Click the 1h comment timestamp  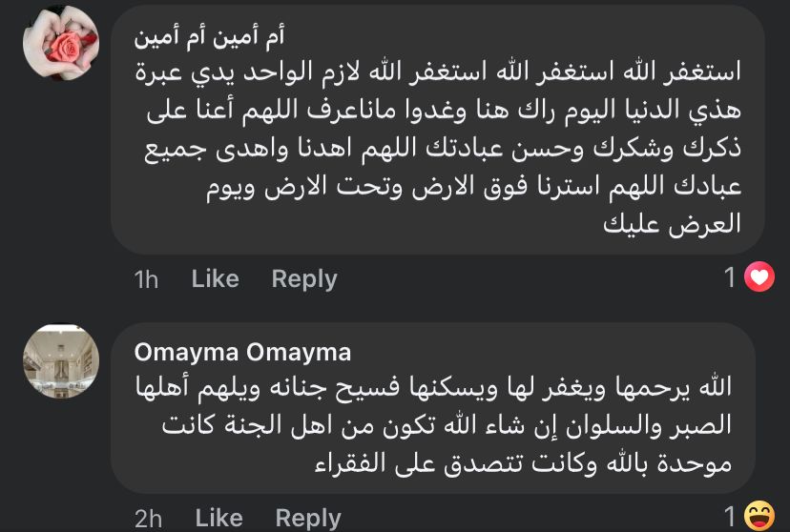[x=146, y=279]
